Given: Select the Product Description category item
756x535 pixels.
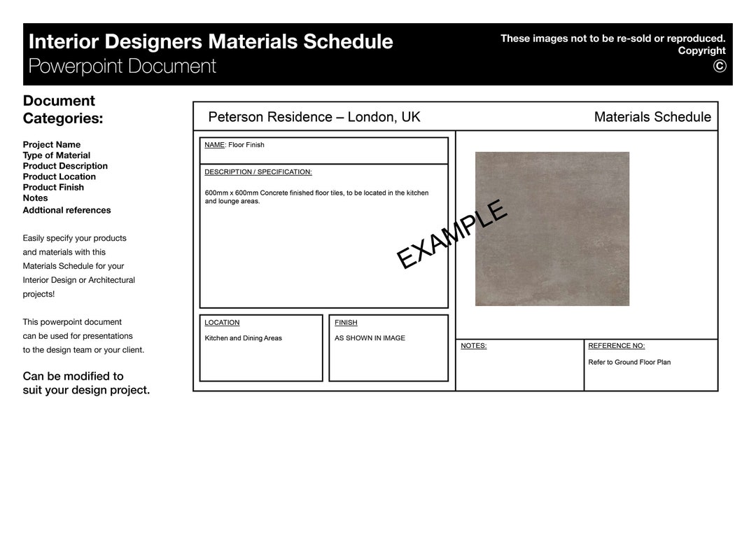Looking at the screenshot, I should [65, 166].
